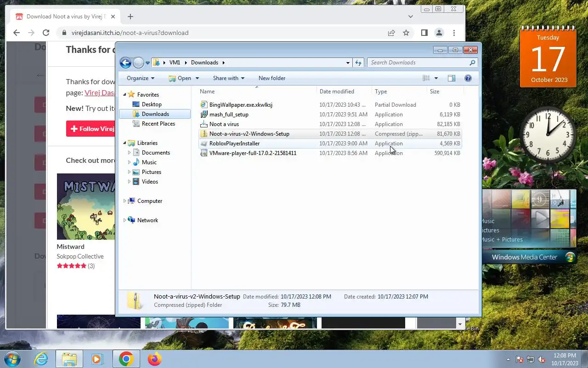Viewport: 588px width, 368px height.
Task: Open Windows Media Player from taskbar
Action: [x=97, y=359]
